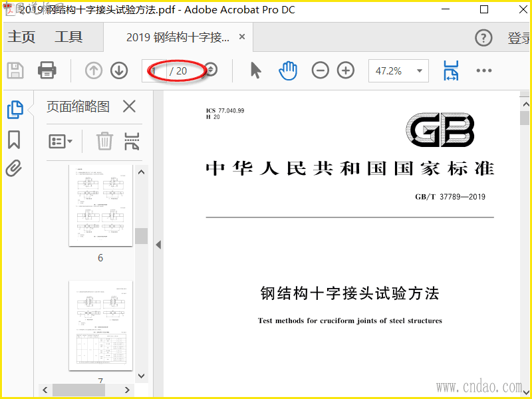The image size is (532, 399).
Task: Open the Help question mark icon
Action: pyautogui.click(x=483, y=38)
